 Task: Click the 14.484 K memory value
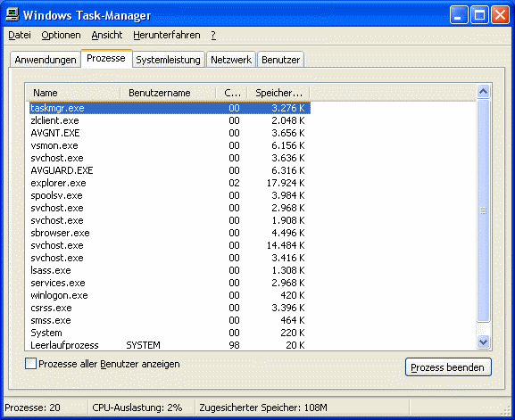click(x=286, y=245)
